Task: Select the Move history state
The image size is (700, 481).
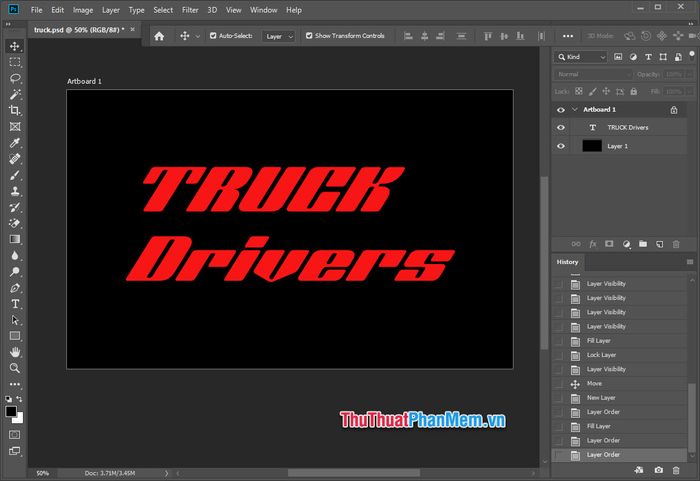Action: [595, 383]
